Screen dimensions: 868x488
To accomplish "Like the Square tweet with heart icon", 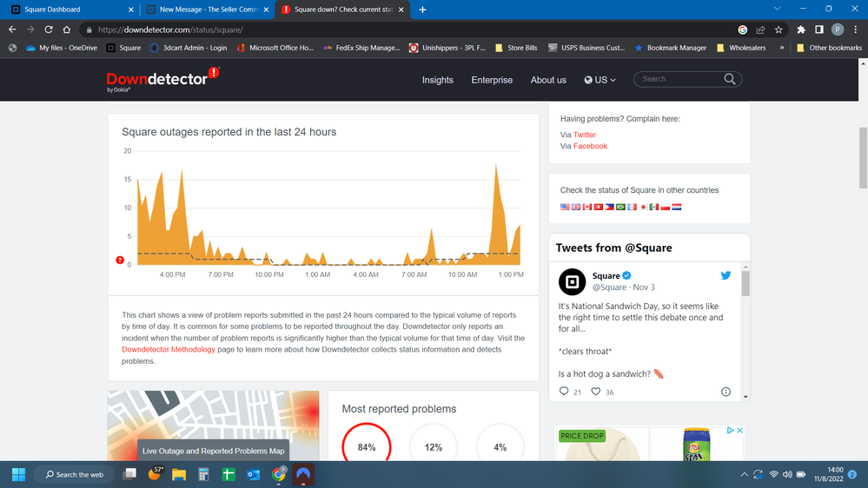I will tap(596, 391).
